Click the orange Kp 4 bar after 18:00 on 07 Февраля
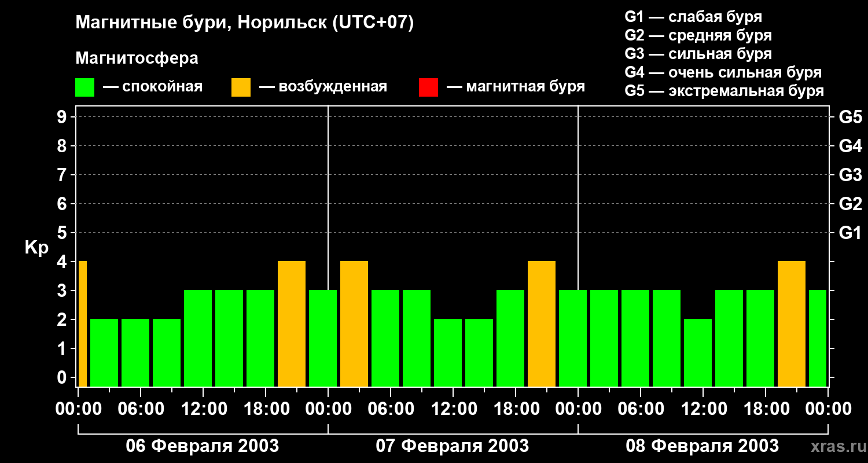 542,324
